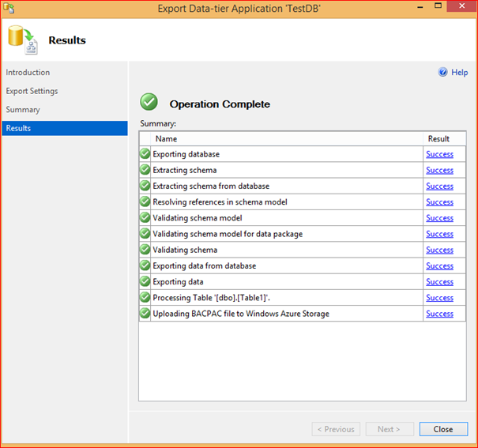Viewport: 478px width, 448px height.
Task: Click green check beside Uploading BACPAC file row
Action: (145, 314)
